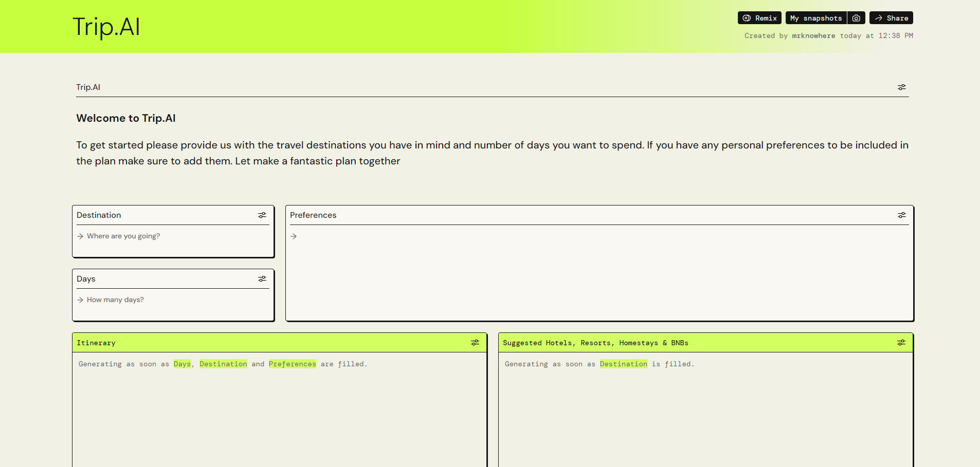
Task: Click the highlighted 'Days' reference in Itinerary
Action: [x=182, y=364]
